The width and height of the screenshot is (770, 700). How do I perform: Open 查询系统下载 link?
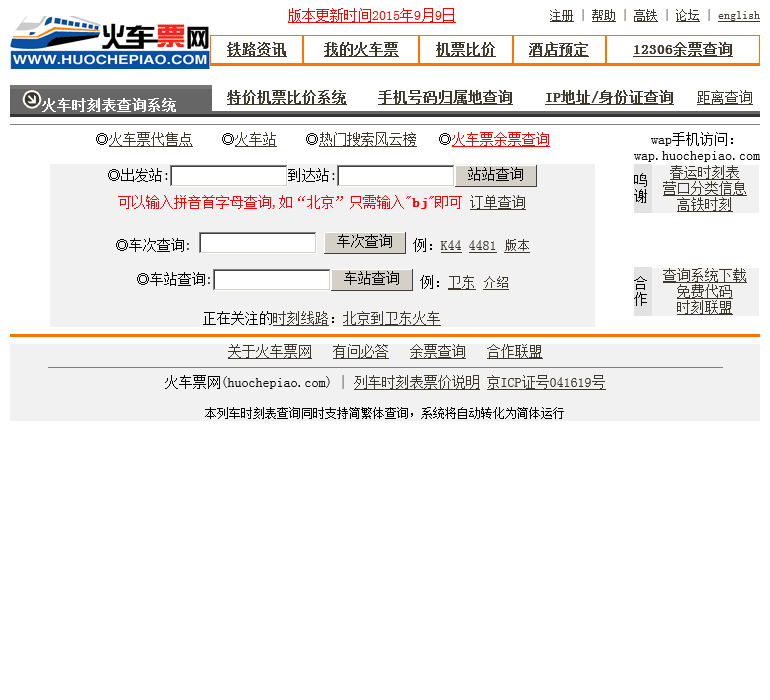704,276
